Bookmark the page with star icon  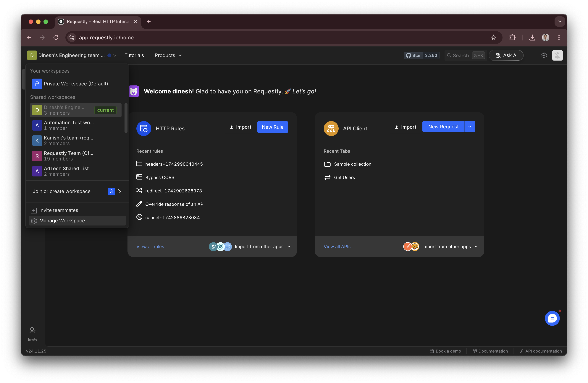point(493,38)
